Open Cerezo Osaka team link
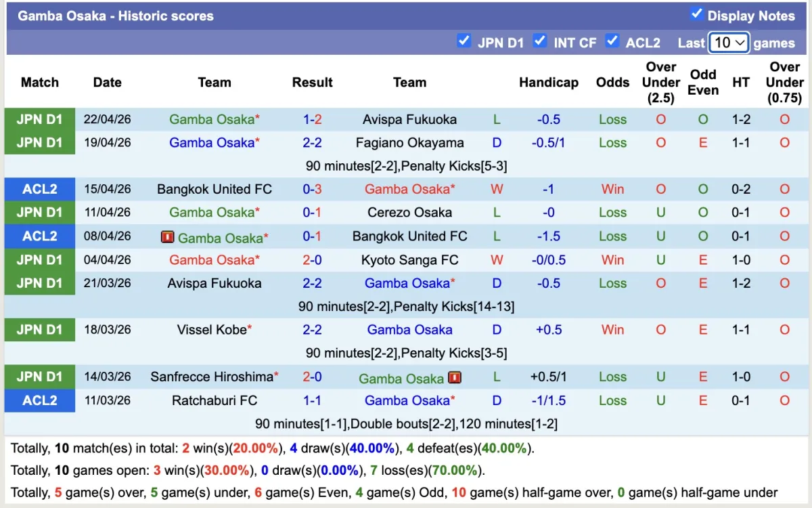Image resolution: width=812 pixels, height=508 pixels. [x=409, y=213]
